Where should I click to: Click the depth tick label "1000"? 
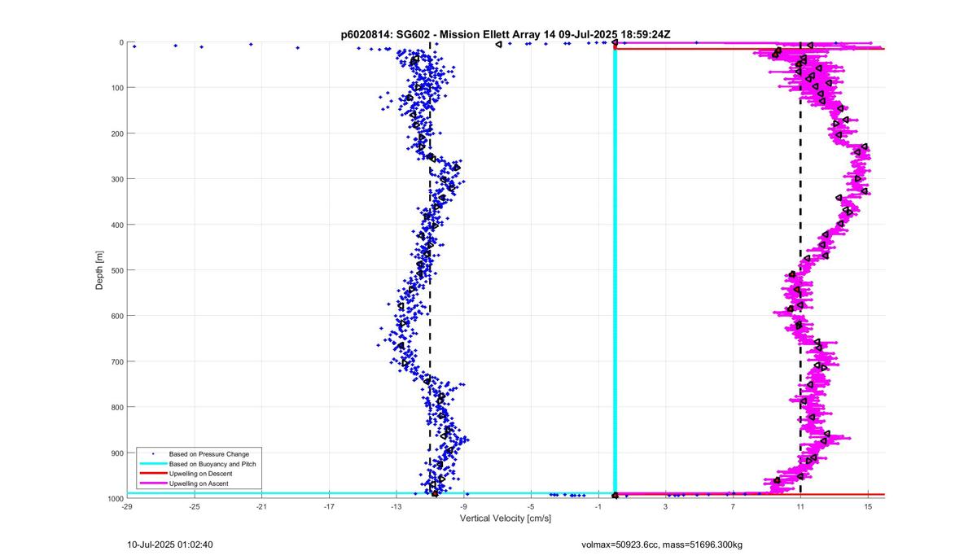[115, 498]
